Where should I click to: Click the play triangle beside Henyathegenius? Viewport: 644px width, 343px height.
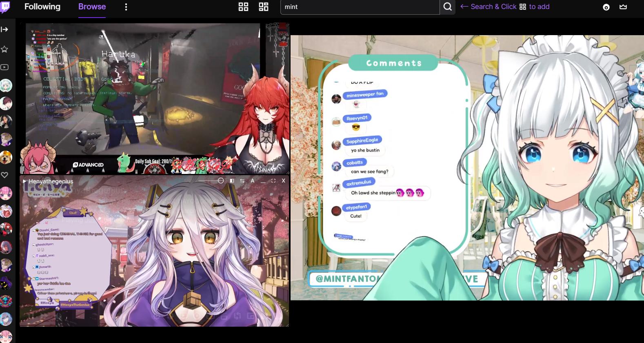pyautogui.click(x=24, y=181)
